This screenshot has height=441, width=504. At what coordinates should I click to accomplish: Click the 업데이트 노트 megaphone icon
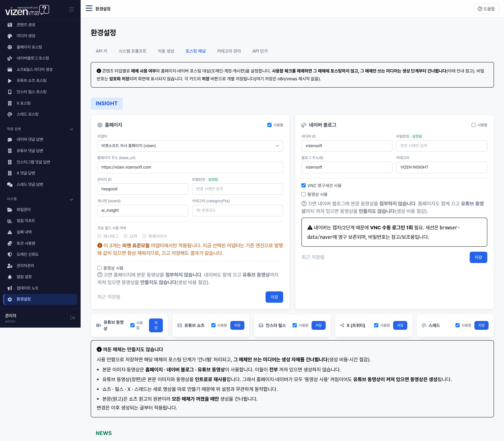coord(10,288)
